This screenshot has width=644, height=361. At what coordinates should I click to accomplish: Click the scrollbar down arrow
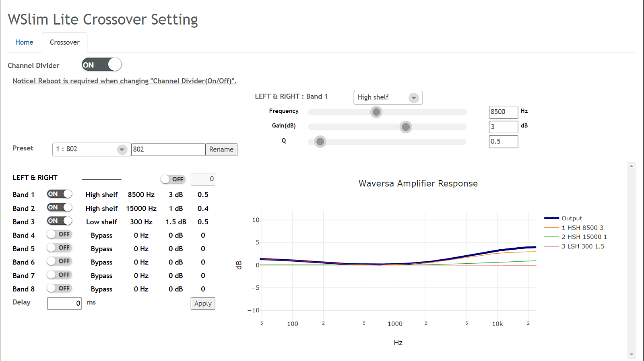632,355
